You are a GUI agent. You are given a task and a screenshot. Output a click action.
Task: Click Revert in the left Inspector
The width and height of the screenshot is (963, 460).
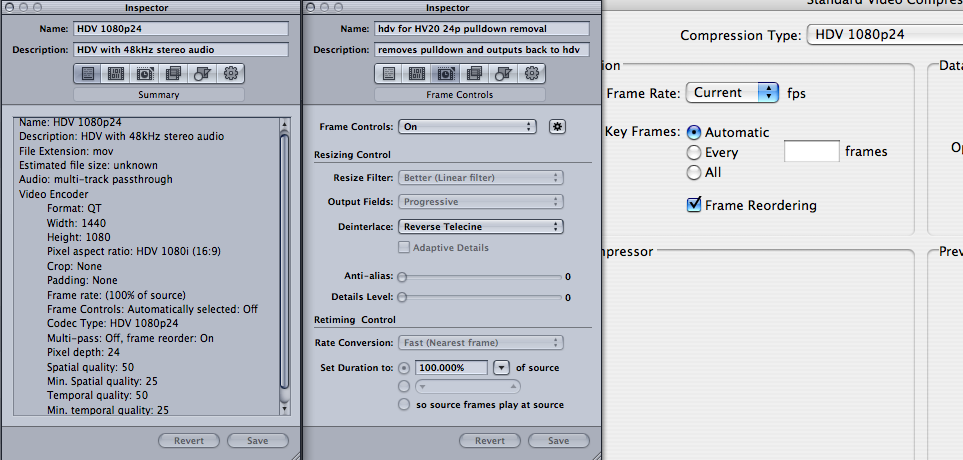189,441
